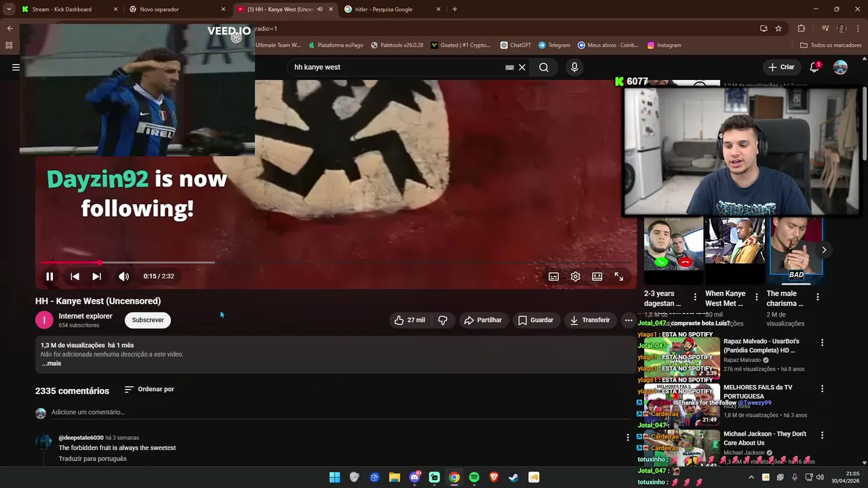Image resolution: width=868 pixels, height=488 pixels.
Task: Go to previous video in player
Action: pos(75,277)
